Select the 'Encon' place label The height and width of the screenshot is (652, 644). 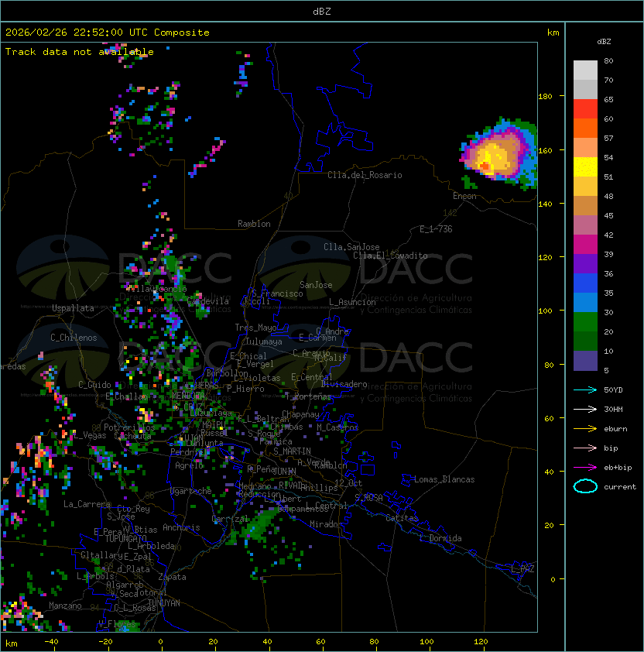click(464, 196)
